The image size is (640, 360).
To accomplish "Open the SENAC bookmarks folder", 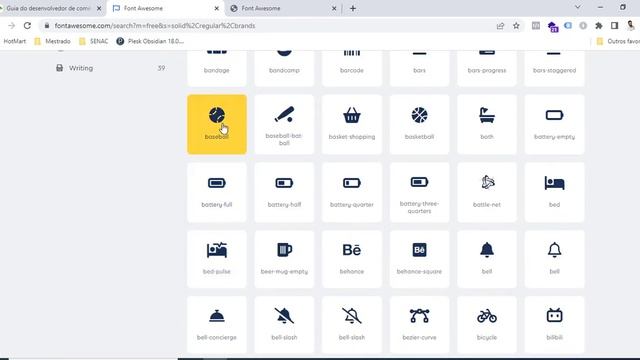I will [93, 41].
